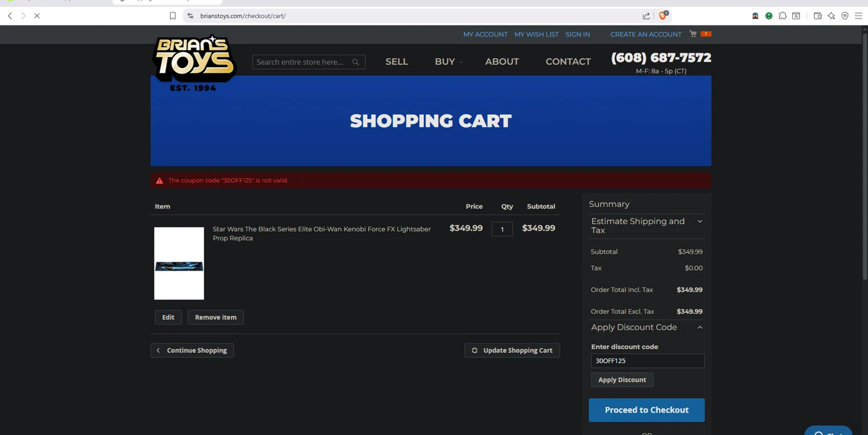Image resolution: width=868 pixels, height=435 pixels.
Task: Open the SELL menu item
Action: [397, 61]
